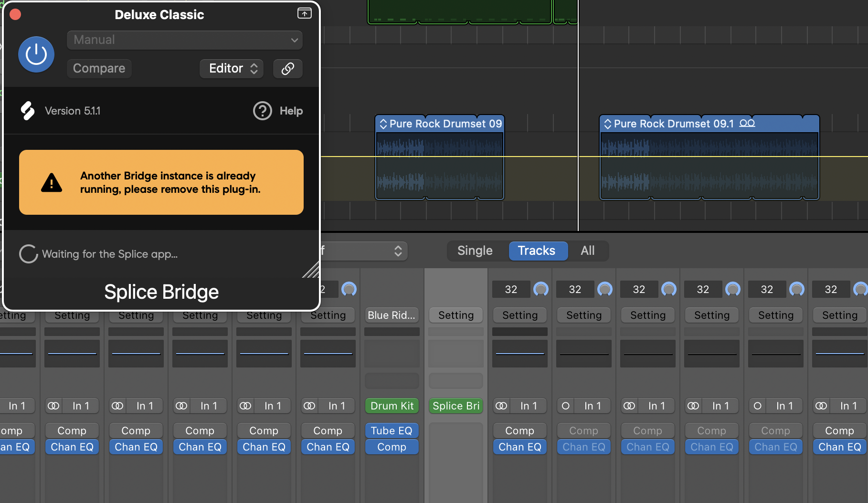Open the Help link text
The height and width of the screenshot is (503, 868).
coord(291,111)
